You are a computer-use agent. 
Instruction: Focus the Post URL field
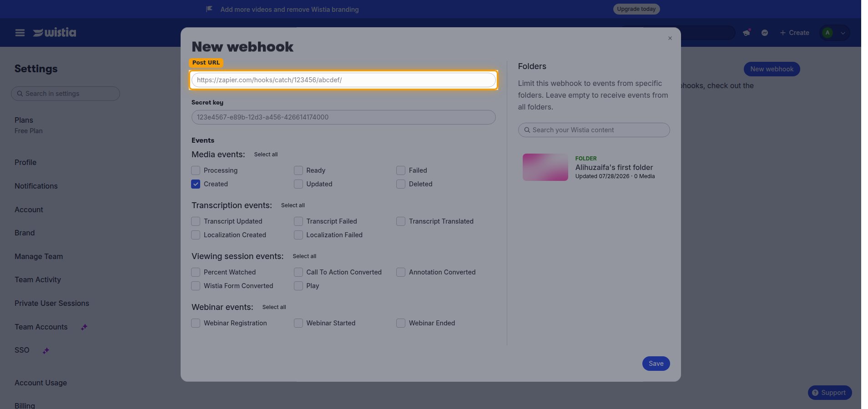343,80
